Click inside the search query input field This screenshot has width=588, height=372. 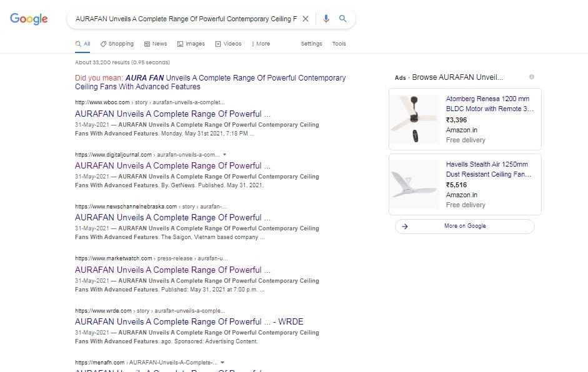[187, 18]
